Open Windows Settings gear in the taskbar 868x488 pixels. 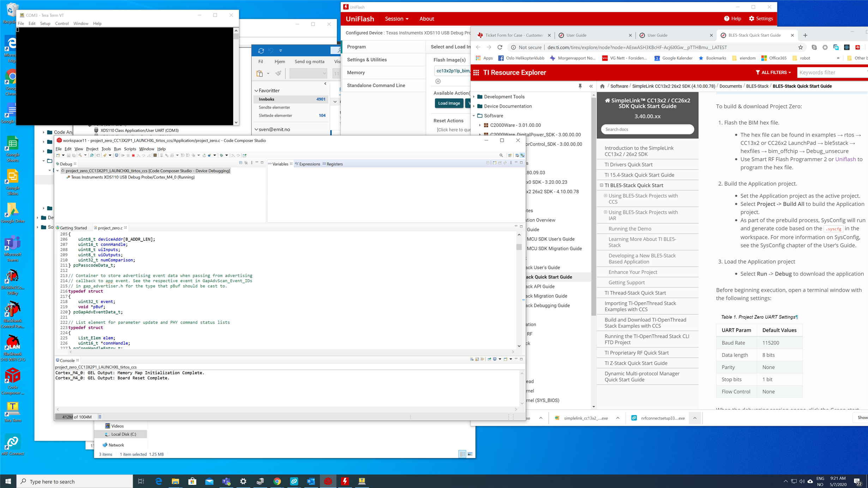click(x=243, y=481)
